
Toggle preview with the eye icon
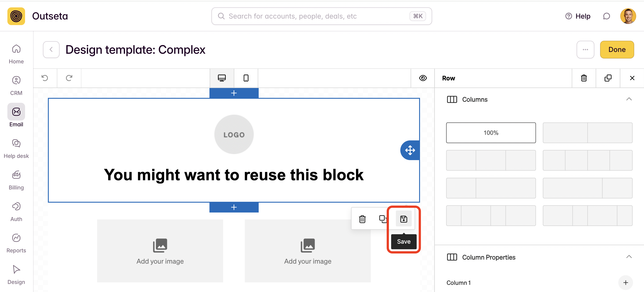pyautogui.click(x=423, y=78)
